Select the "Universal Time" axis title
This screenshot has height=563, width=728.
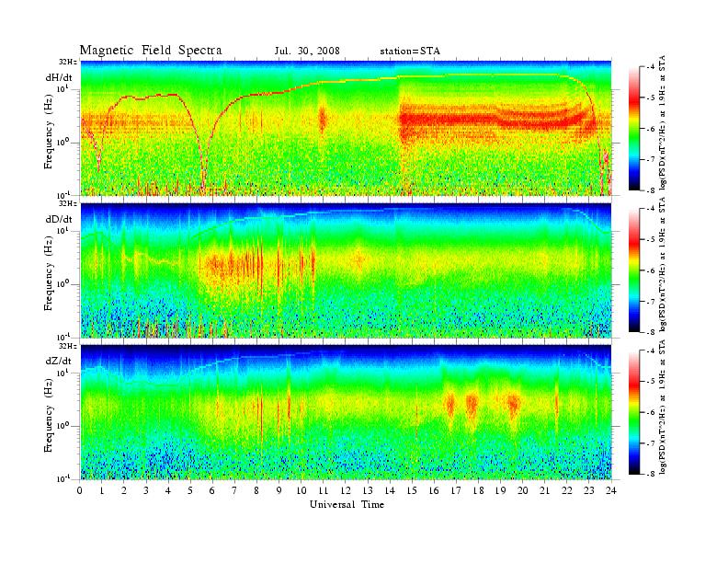(x=347, y=504)
